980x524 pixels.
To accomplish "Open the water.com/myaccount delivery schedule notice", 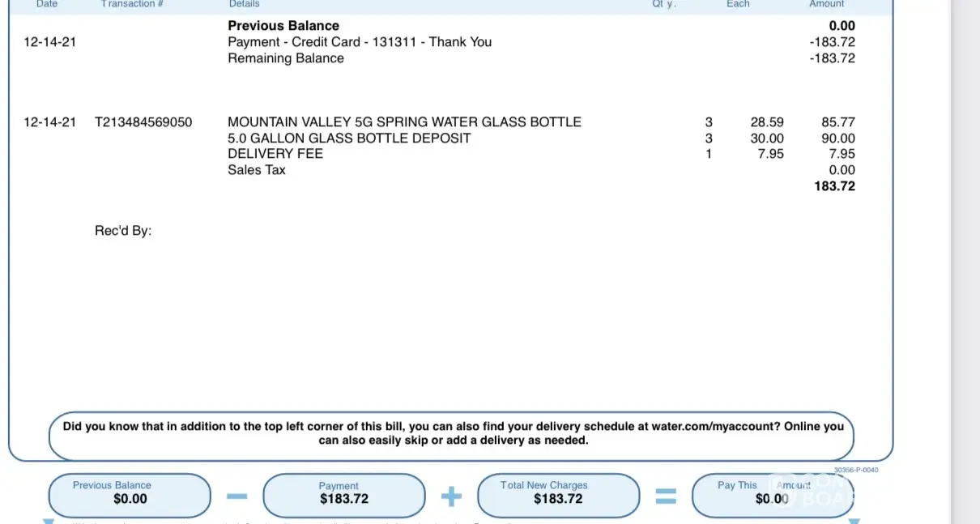I will 453,433.
